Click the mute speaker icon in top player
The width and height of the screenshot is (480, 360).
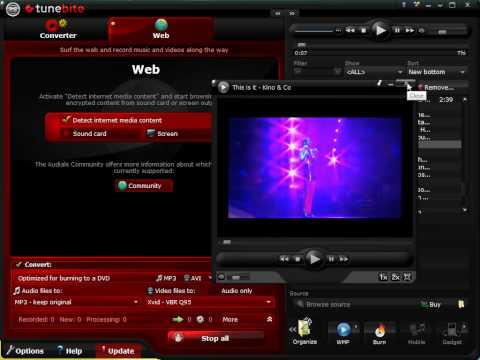(x=421, y=31)
